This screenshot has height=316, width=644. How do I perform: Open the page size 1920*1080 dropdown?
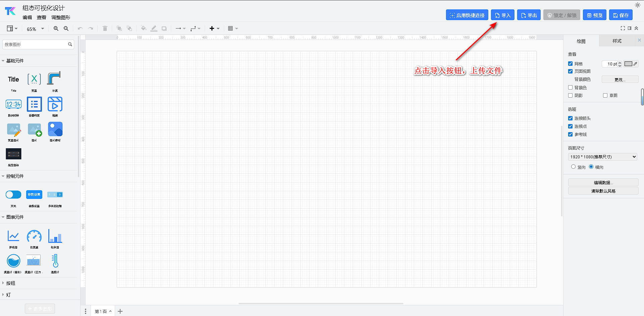603,157
